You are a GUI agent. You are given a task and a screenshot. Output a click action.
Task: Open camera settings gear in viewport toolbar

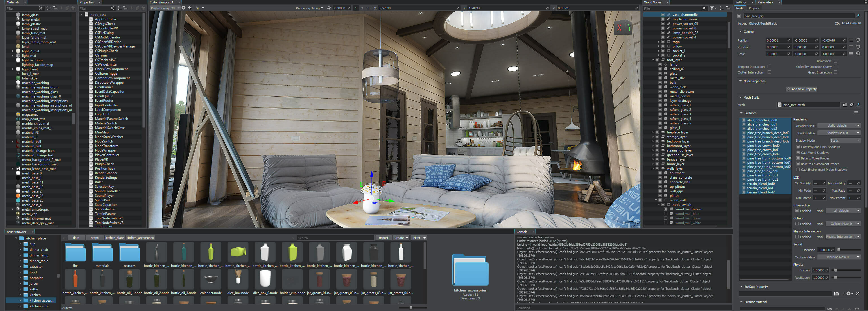click(183, 8)
